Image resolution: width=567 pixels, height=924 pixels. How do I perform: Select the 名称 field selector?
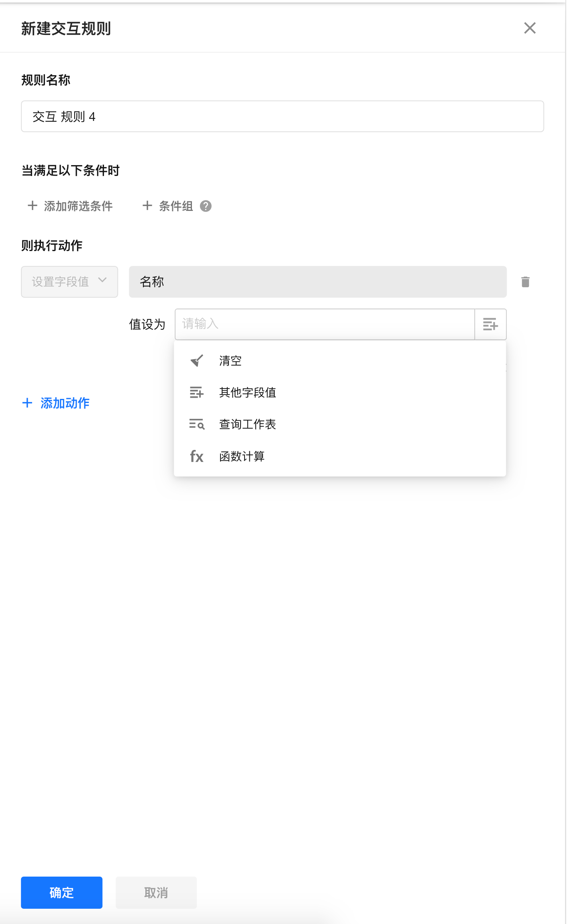[317, 282]
